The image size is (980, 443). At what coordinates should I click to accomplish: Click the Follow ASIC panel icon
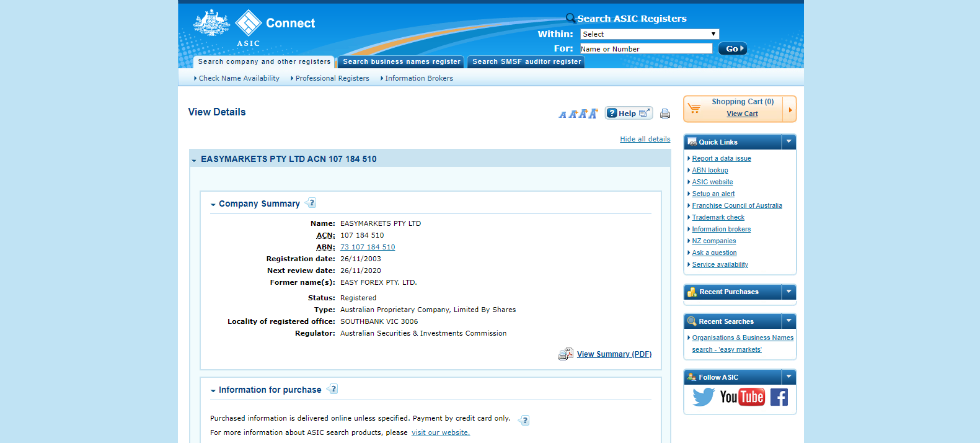[692, 377]
